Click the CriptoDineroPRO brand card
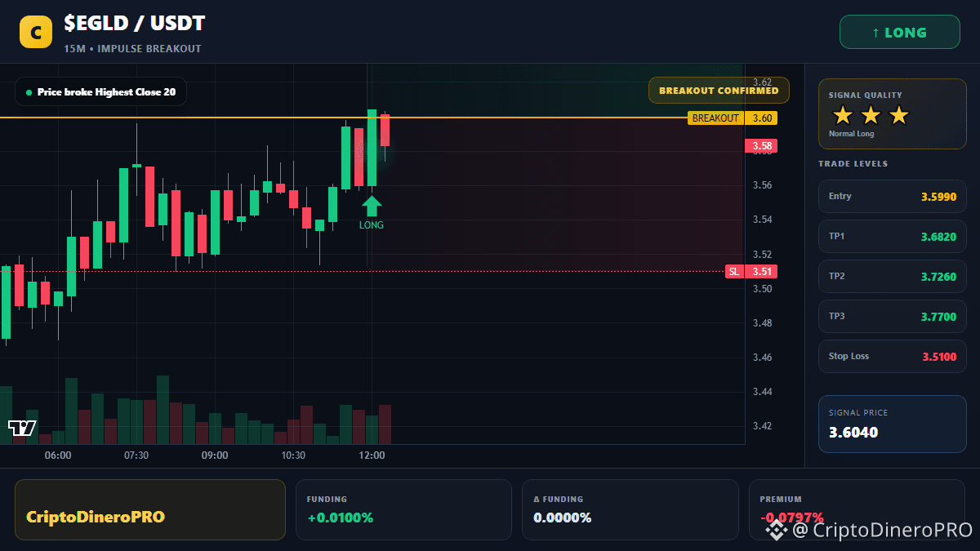The image size is (980, 551). click(150, 509)
